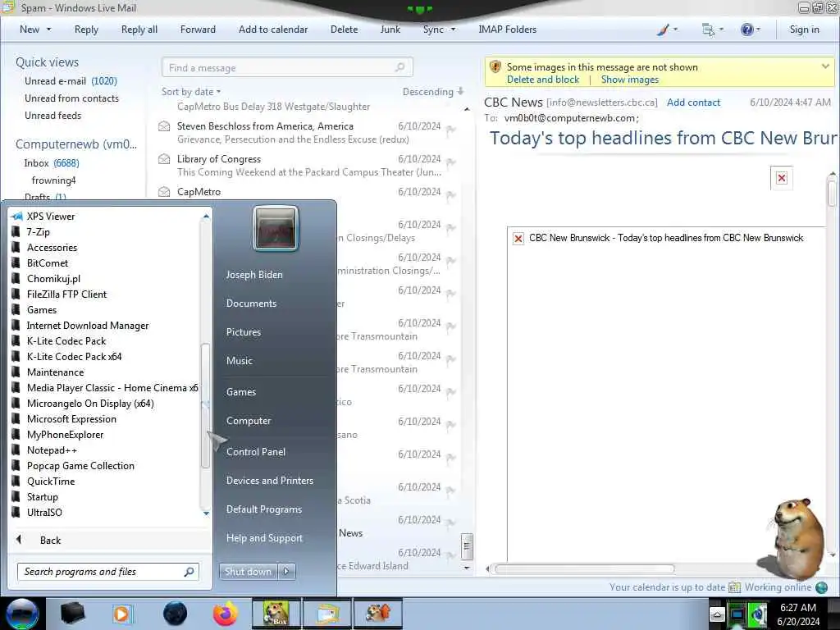Open the BitComet folder
The width and height of the screenshot is (840, 630).
click(x=47, y=263)
